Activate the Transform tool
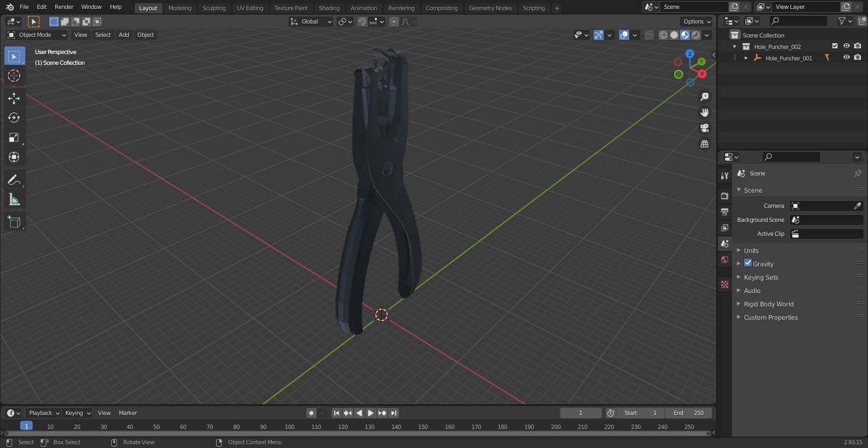The height and width of the screenshot is (448, 868). [x=14, y=157]
